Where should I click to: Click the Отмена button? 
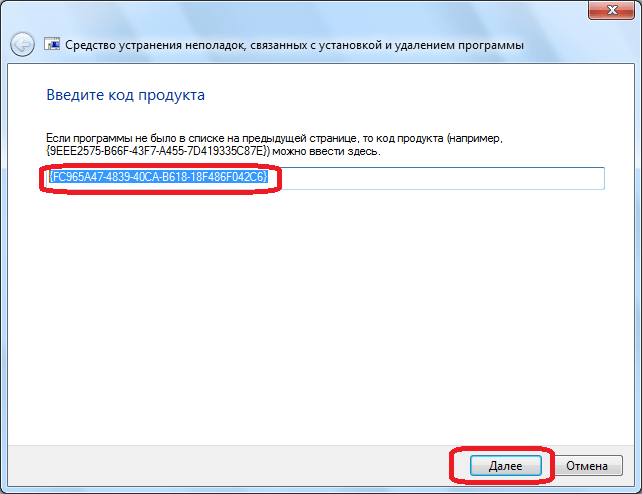tap(587, 466)
